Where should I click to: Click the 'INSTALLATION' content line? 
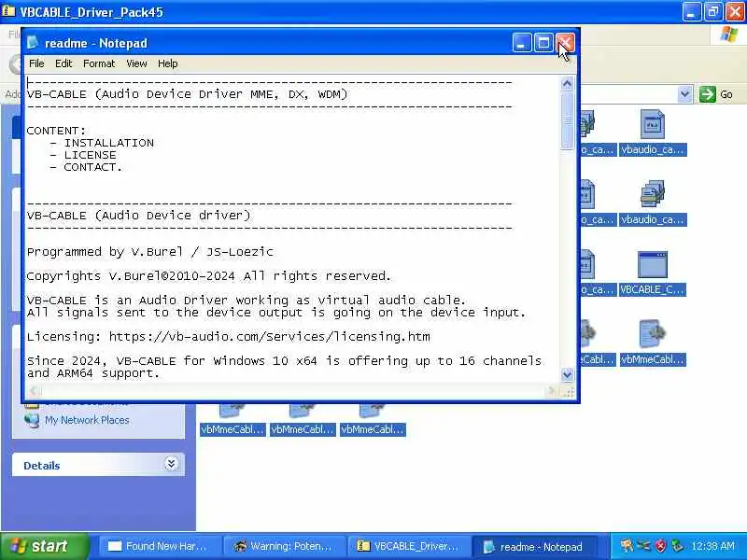(x=109, y=143)
